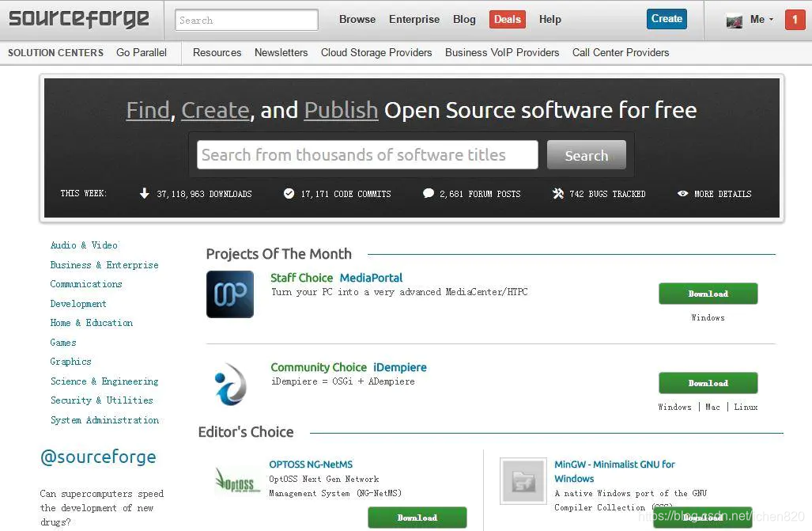Open the red notification badge showing 1
812x531 pixels.
click(795, 20)
